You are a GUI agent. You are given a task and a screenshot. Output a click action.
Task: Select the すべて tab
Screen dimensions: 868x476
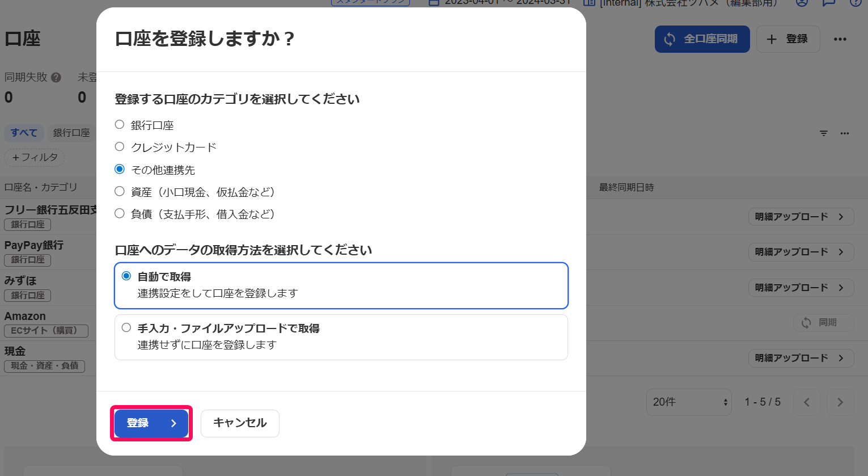point(24,133)
